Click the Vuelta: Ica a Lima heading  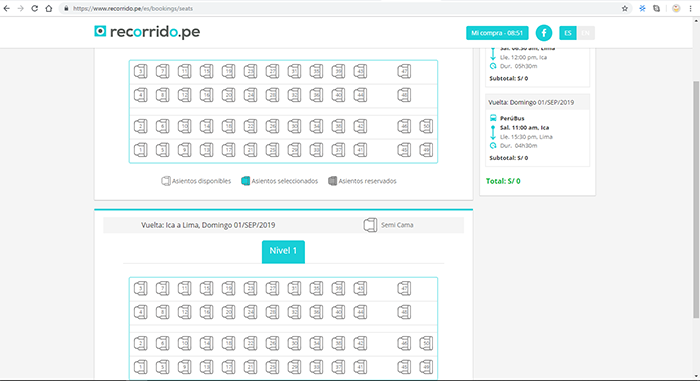(x=208, y=225)
